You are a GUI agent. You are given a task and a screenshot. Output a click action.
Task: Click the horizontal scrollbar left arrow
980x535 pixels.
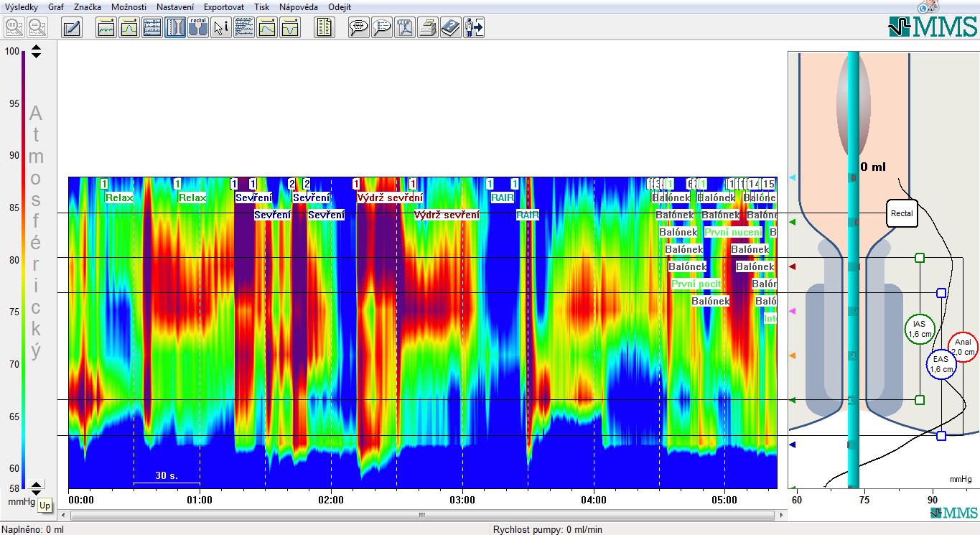[63, 515]
